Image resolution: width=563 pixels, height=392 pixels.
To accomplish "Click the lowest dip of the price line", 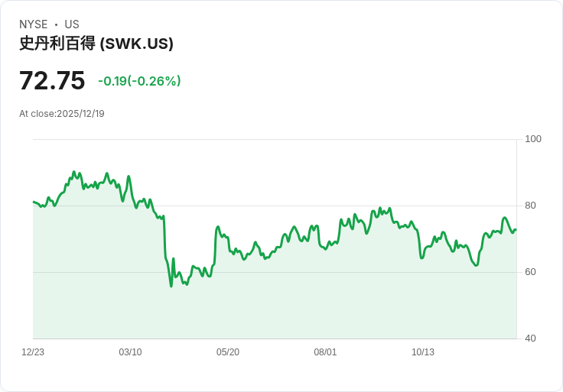I will tap(171, 286).
